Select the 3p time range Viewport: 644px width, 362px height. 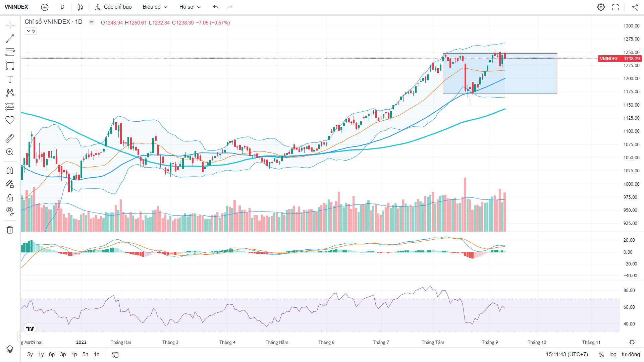(x=63, y=355)
